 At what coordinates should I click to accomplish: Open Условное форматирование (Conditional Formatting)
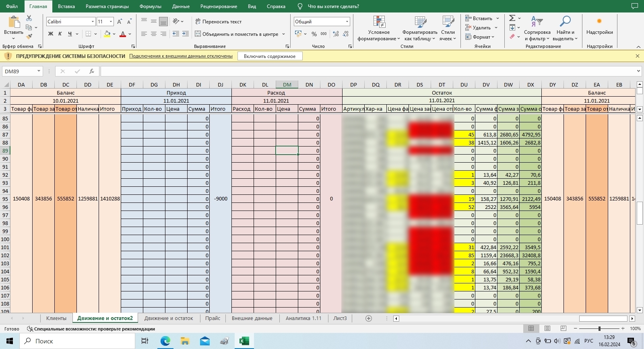click(x=379, y=29)
